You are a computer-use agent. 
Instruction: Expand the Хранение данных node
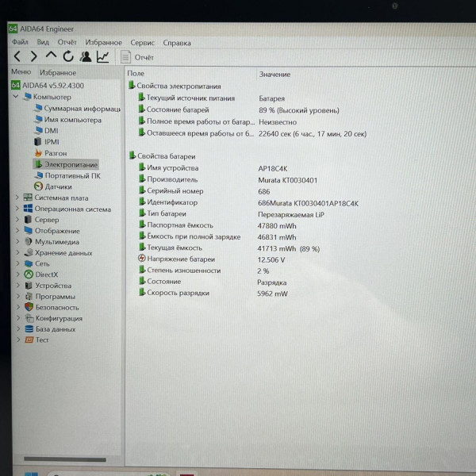(17, 252)
